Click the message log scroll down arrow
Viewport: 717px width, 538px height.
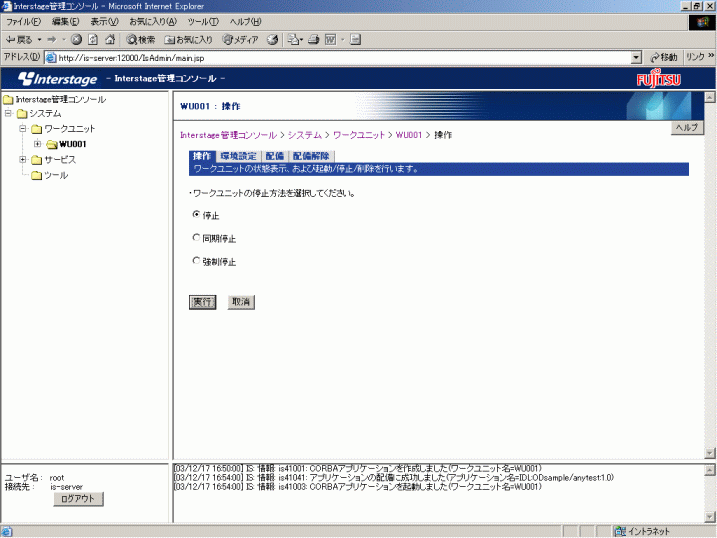(x=709, y=517)
